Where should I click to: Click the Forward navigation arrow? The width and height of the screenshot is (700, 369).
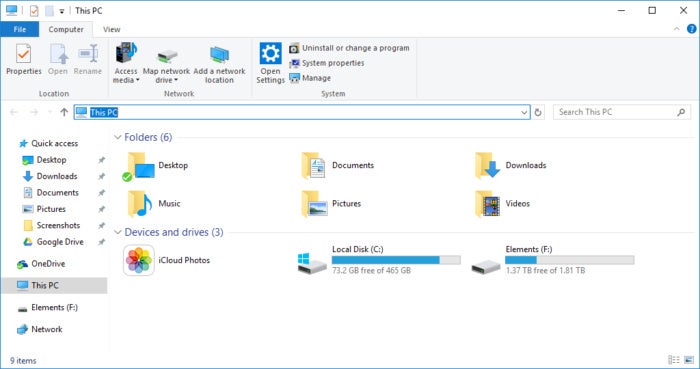pyautogui.click(x=34, y=112)
